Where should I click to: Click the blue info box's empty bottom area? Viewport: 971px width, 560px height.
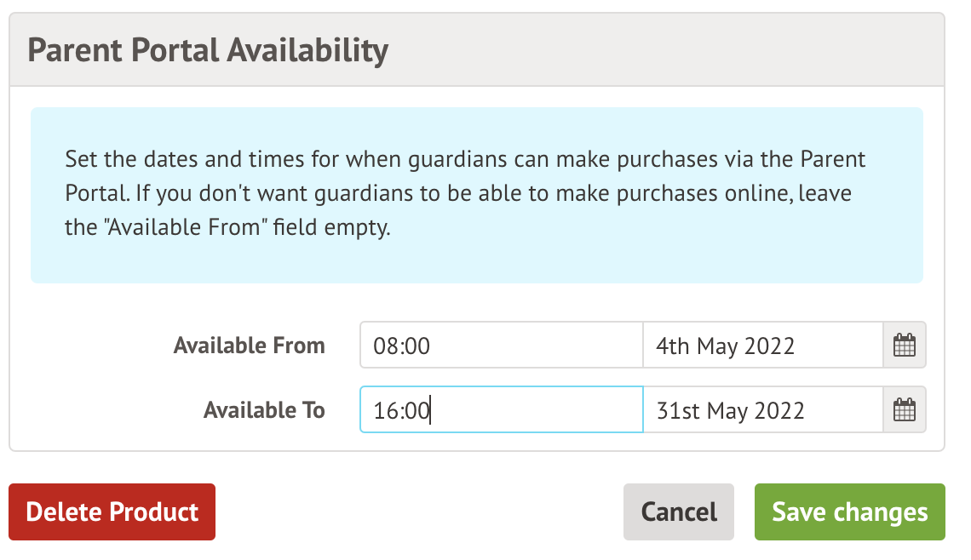pyautogui.click(x=477, y=262)
